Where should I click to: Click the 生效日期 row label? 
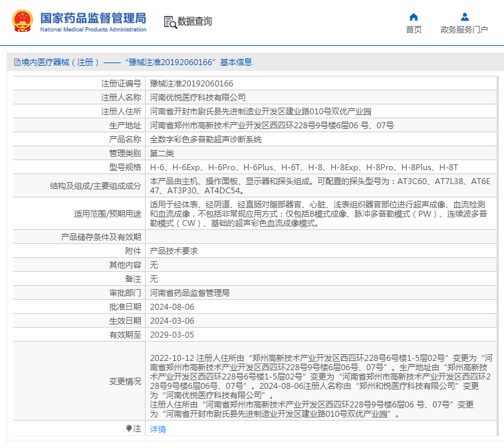pos(125,321)
